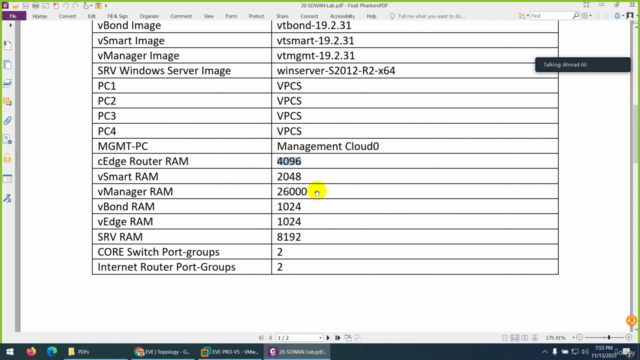640x360 pixels.
Task: Open the page number dropdown
Action: (x=320, y=338)
